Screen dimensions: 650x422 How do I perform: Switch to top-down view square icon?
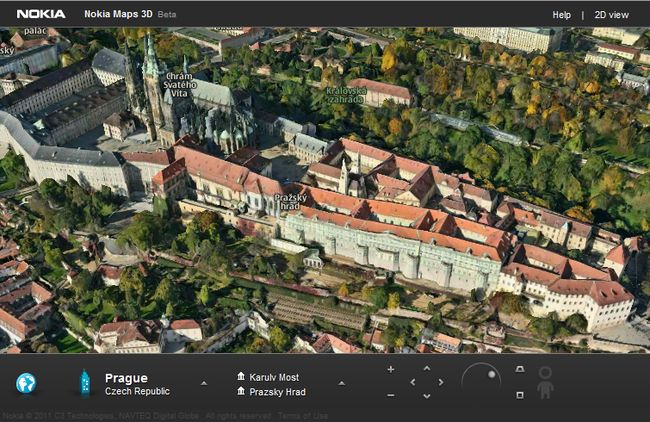[x=520, y=395]
